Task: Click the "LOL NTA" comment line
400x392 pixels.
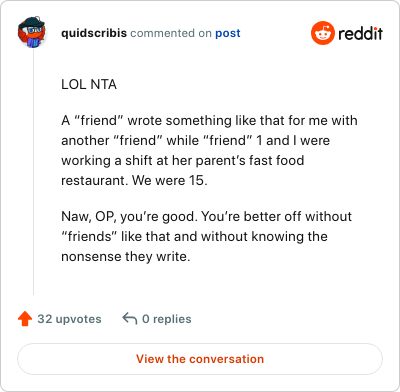Action: [x=89, y=84]
